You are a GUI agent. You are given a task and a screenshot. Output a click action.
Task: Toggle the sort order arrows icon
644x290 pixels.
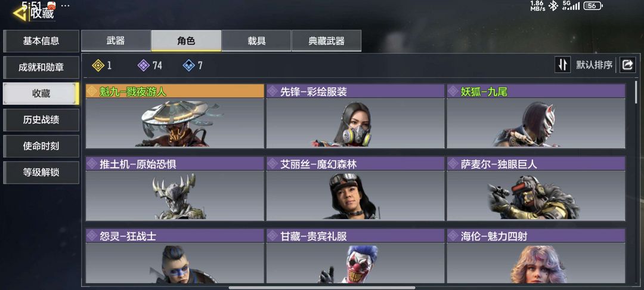coord(563,65)
